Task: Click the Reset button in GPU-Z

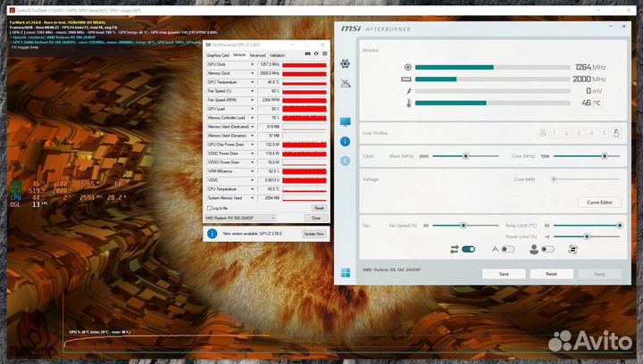Action: point(319,208)
